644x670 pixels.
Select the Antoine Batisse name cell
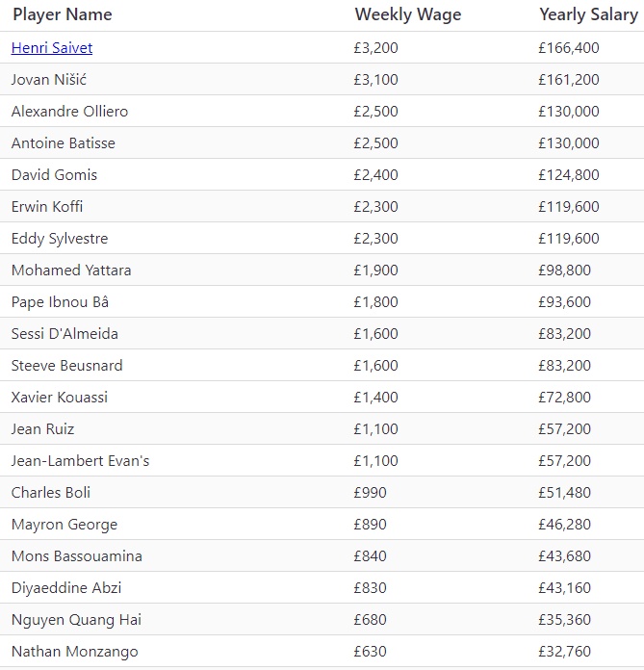pyautogui.click(x=64, y=142)
